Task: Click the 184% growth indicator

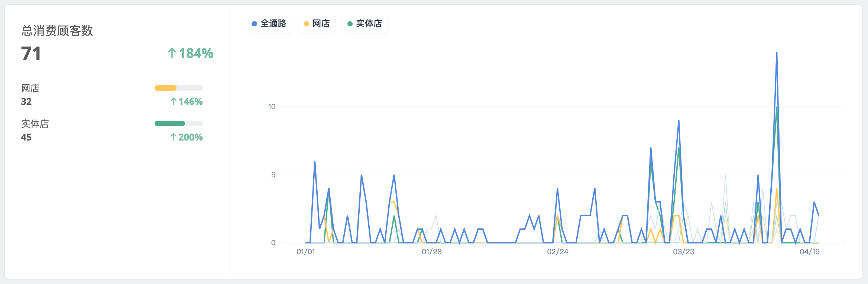Action: [x=190, y=54]
